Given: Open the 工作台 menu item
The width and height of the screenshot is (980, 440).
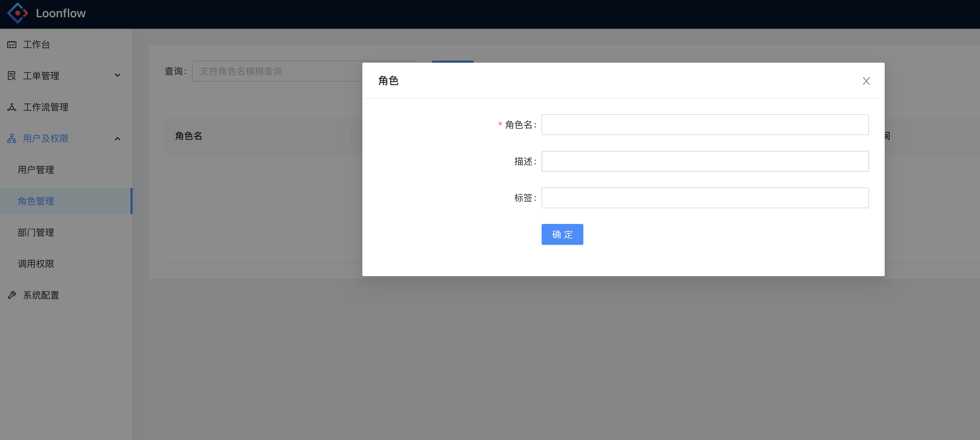Looking at the screenshot, I should (x=66, y=44).
